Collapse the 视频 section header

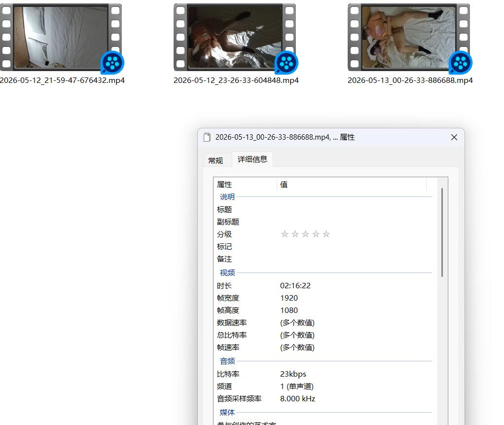[227, 273]
